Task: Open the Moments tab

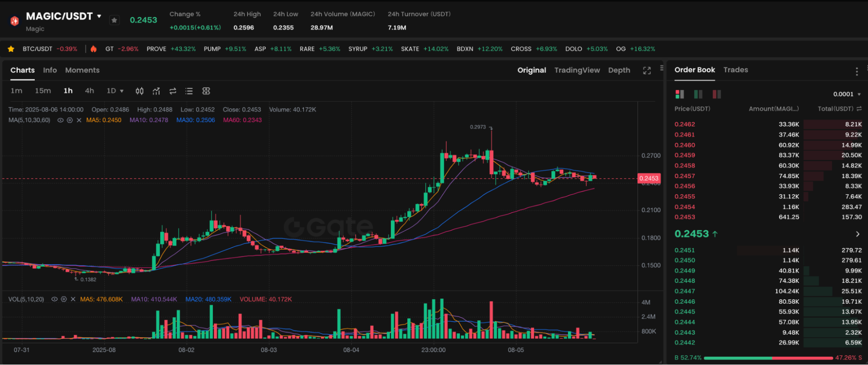Action: pos(83,70)
